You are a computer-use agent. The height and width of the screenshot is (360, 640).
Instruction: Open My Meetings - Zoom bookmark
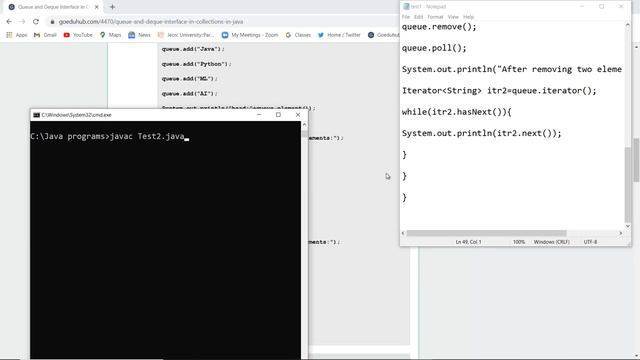click(x=250, y=35)
